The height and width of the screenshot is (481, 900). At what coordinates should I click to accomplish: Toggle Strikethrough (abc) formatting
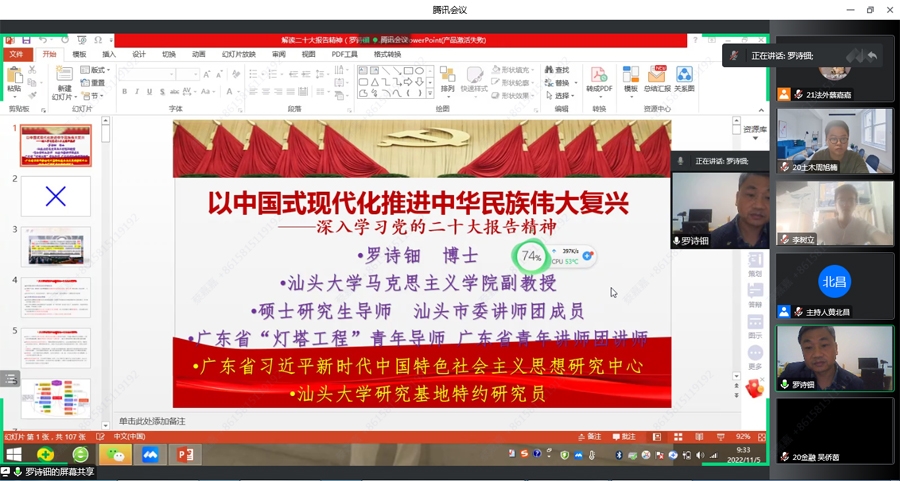click(174, 92)
